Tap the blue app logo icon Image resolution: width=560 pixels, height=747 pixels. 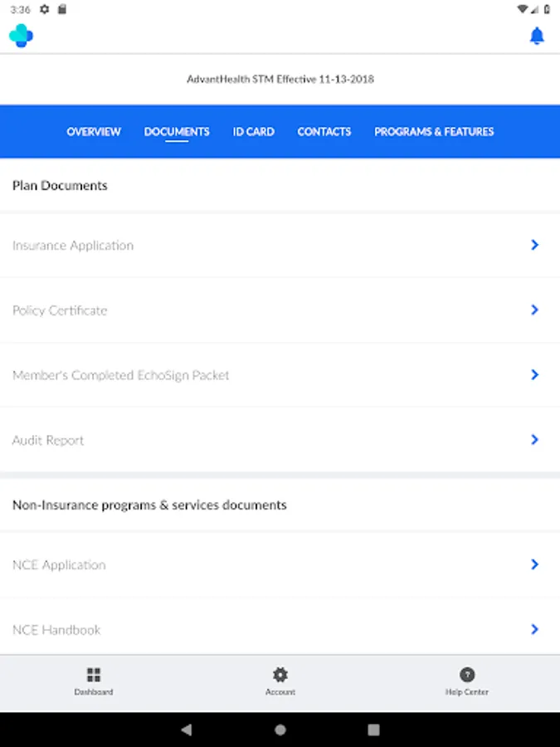pos(21,36)
